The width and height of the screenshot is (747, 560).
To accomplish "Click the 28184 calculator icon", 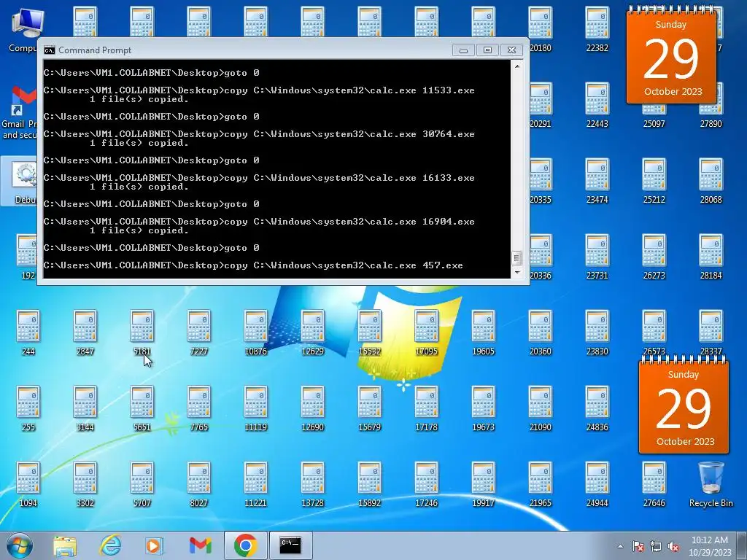I will (711, 256).
